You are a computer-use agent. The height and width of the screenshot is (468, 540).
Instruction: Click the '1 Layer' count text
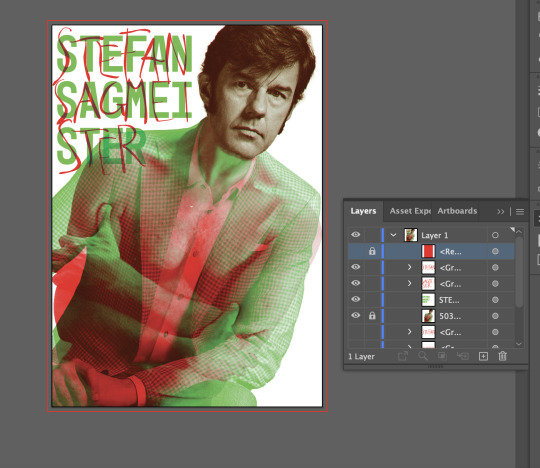(x=361, y=356)
